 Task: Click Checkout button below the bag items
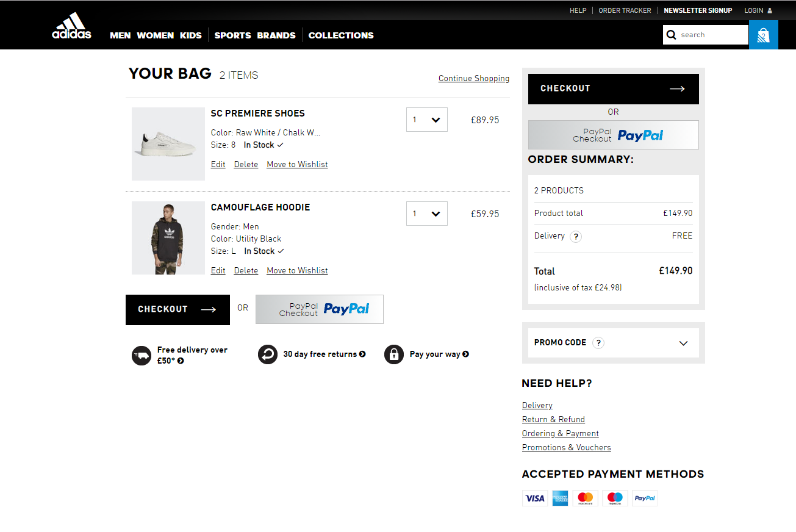click(177, 310)
